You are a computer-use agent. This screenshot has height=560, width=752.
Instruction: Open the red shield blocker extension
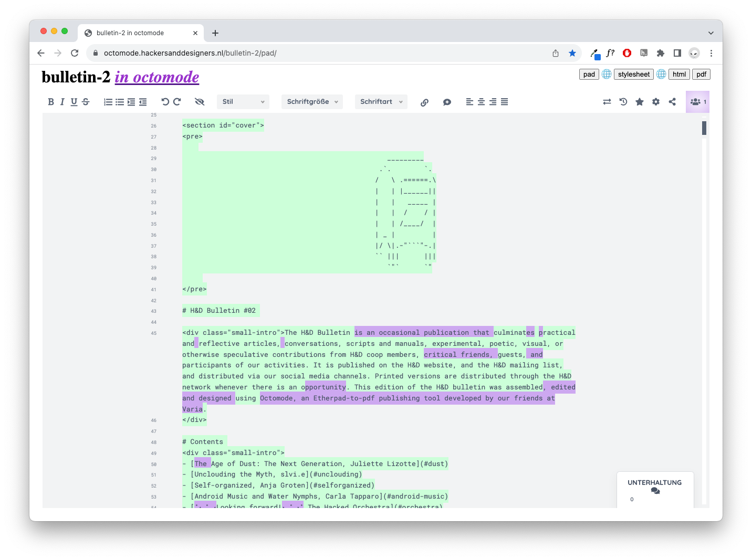[627, 53]
